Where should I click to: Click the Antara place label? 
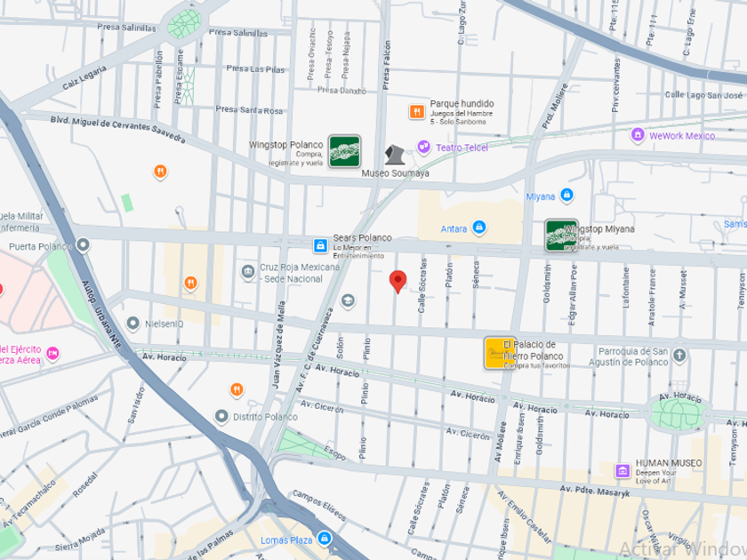click(454, 229)
